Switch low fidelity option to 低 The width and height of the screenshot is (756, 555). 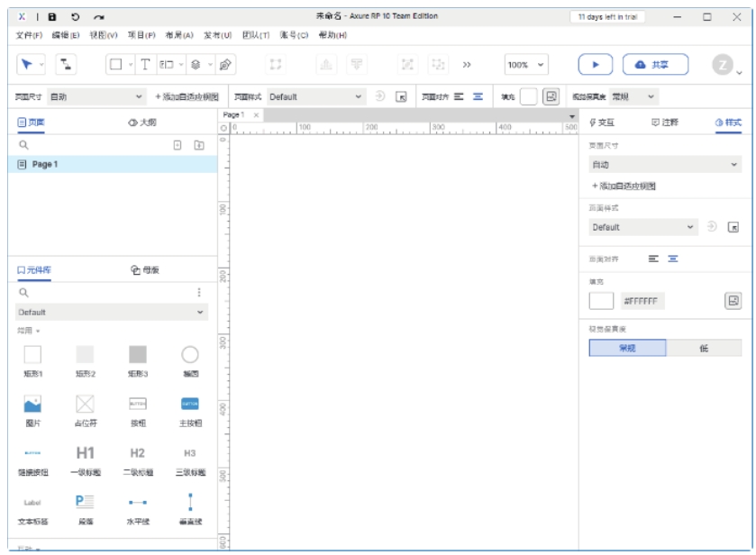click(704, 348)
